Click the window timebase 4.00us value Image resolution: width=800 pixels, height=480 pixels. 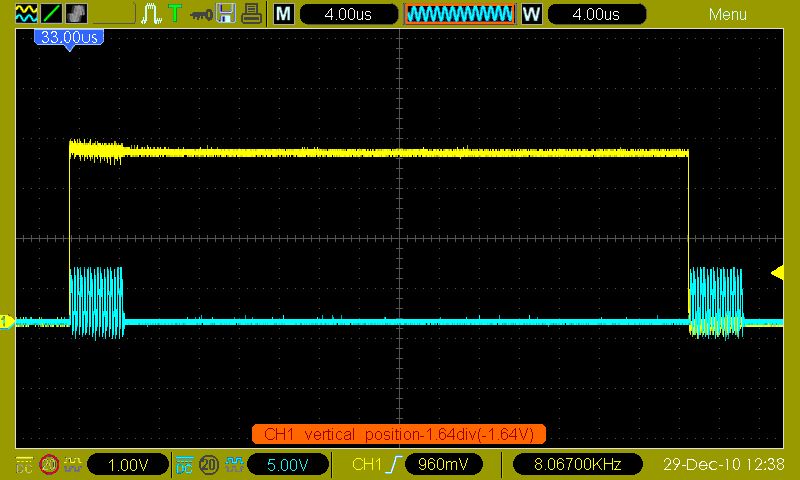596,14
